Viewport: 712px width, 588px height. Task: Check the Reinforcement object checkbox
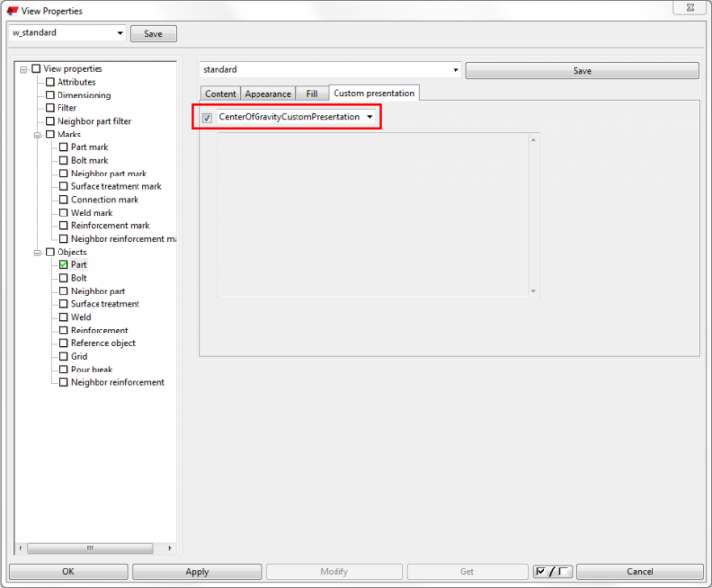[64, 331]
